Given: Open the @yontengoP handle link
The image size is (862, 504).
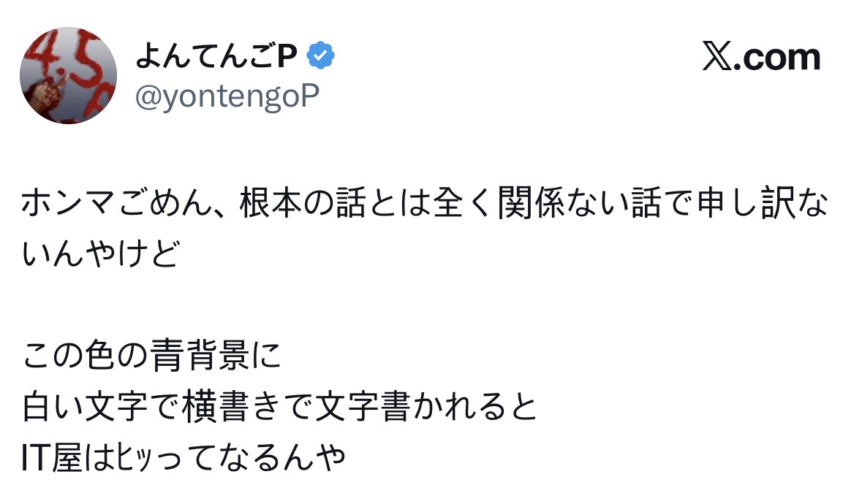Looking at the screenshot, I should click(x=227, y=96).
